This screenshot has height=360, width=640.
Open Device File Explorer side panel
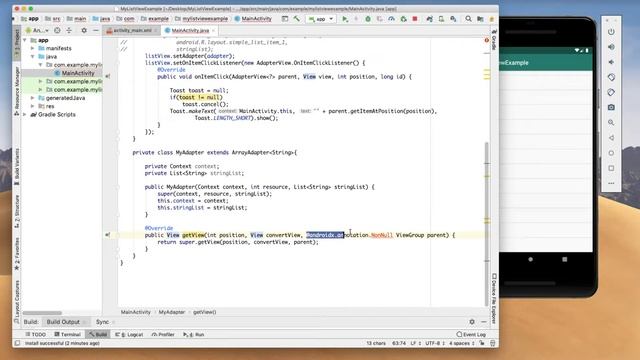click(494, 298)
